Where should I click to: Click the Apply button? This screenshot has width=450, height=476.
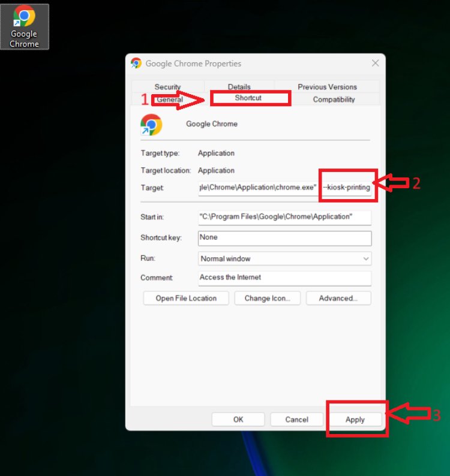[355, 420]
